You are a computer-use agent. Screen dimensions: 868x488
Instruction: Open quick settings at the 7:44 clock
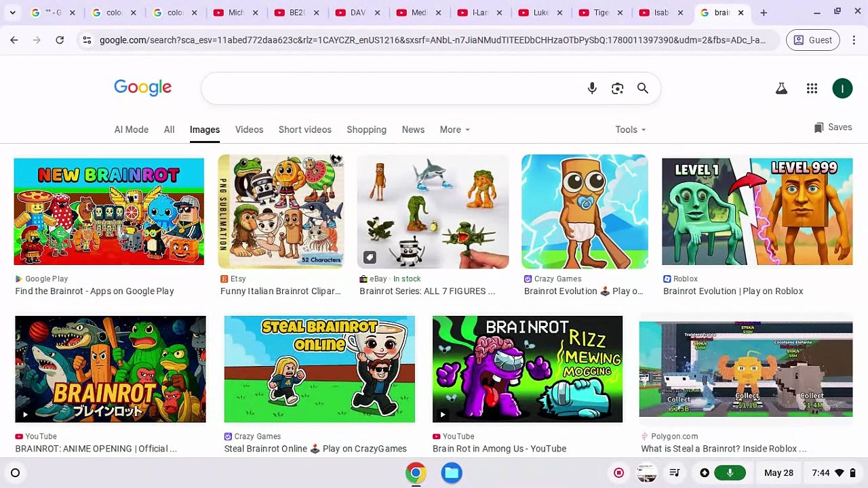point(833,473)
